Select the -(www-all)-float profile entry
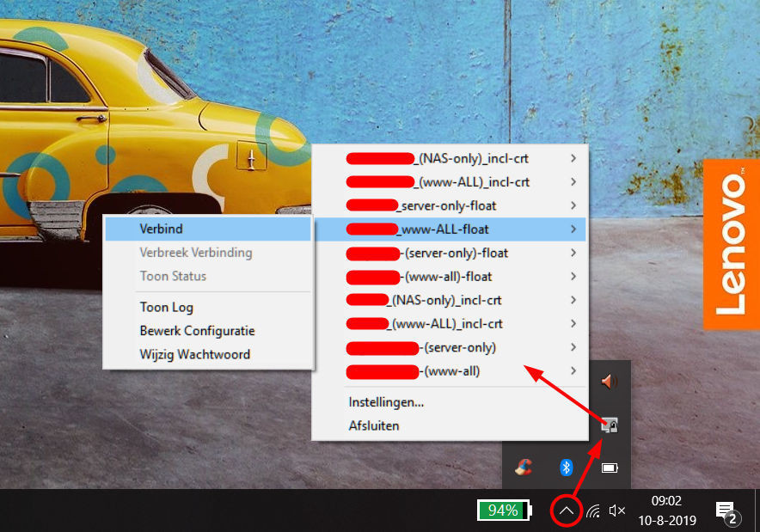 click(450, 277)
